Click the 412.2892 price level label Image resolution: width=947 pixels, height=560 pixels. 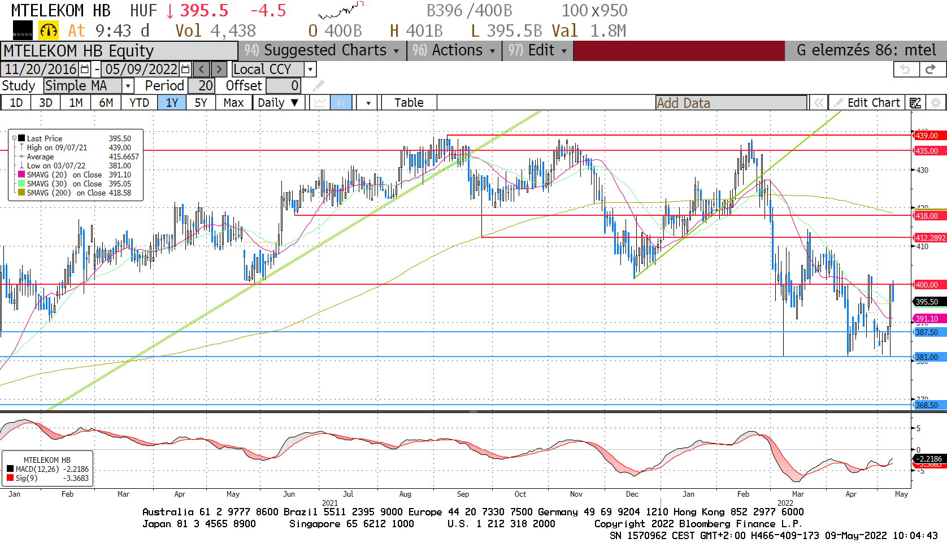(x=930, y=238)
